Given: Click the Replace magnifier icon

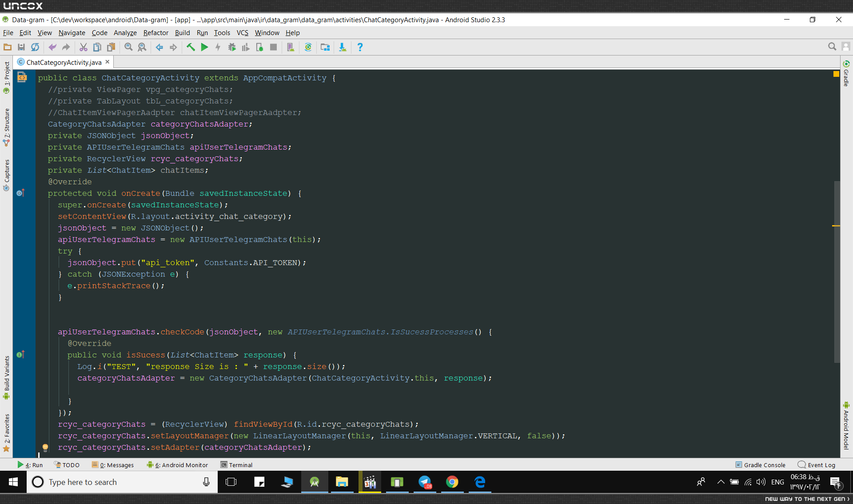Looking at the screenshot, I should point(142,47).
